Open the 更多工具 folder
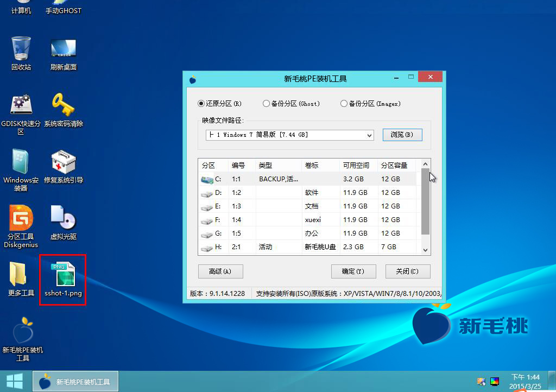 [21, 279]
